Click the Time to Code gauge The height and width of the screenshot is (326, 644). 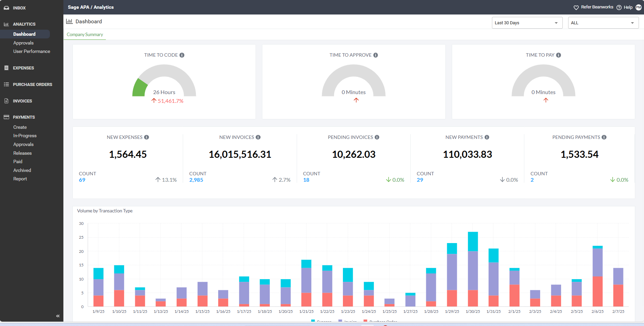[164, 81]
